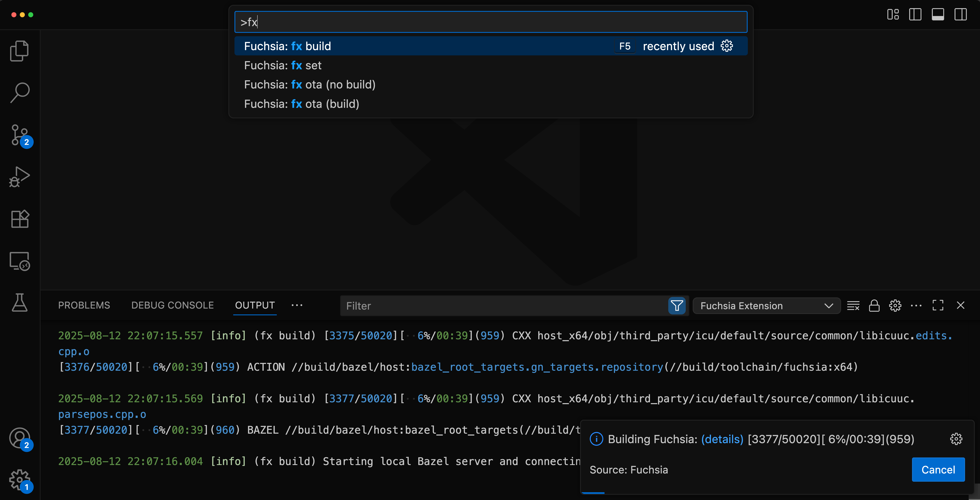Screen dimensions: 980x500
Task: Toggle panel to maximized size
Action: [x=938, y=305]
